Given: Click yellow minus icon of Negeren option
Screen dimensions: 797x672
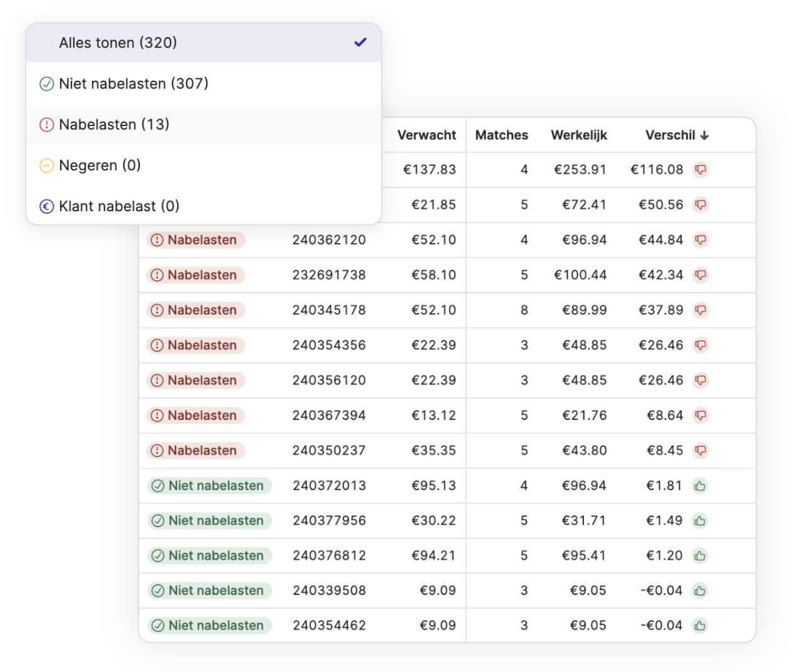Looking at the screenshot, I should point(47,165).
